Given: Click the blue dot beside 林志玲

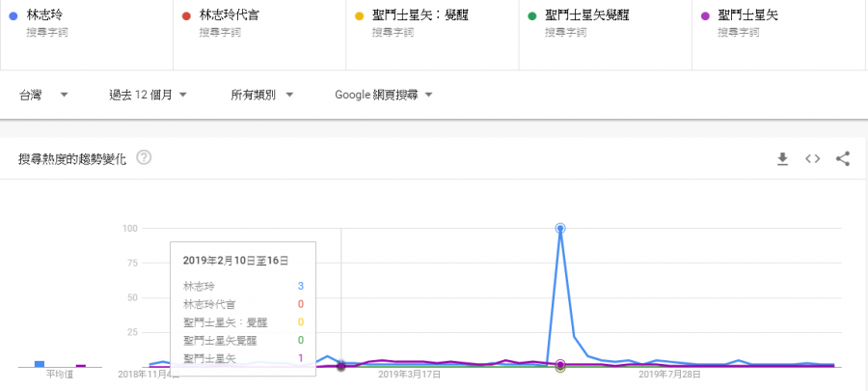Looking at the screenshot, I should (x=14, y=16).
